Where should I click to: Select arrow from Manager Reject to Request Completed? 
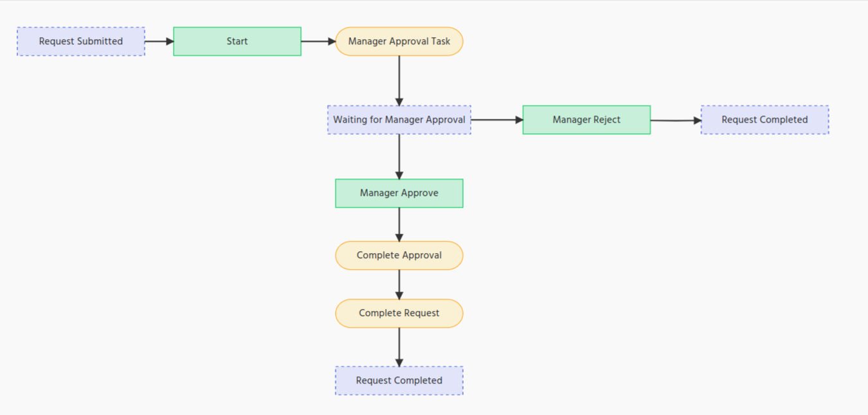[x=675, y=120]
